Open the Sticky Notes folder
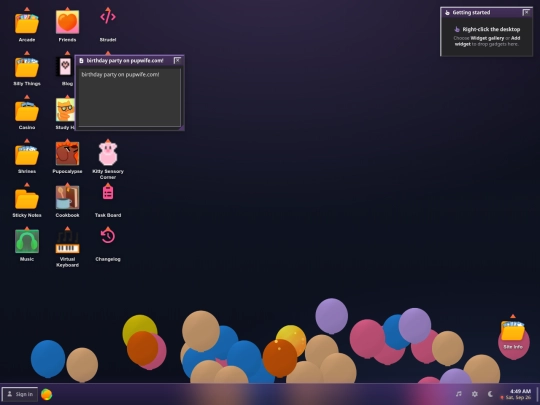Image resolution: width=540 pixels, height=405 pixels. click(27, 200)
